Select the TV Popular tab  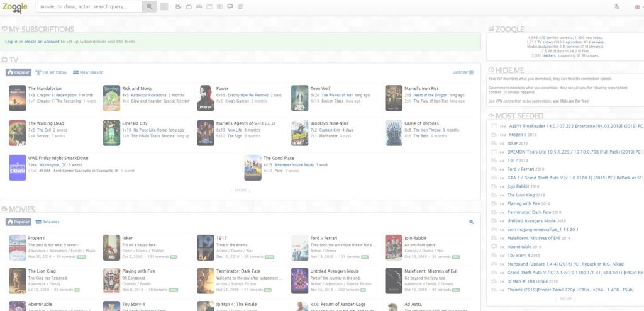(18, 72)
